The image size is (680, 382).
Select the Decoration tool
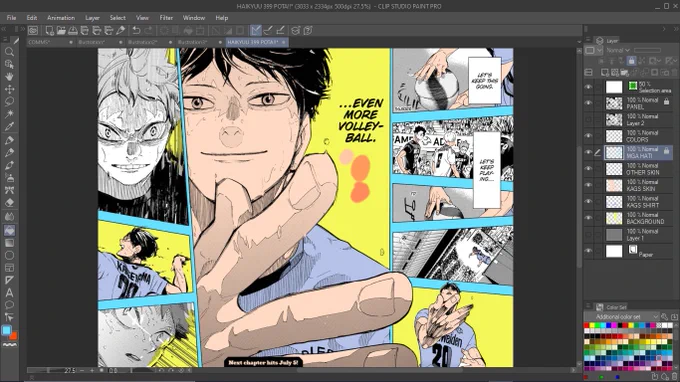[9, 190]
